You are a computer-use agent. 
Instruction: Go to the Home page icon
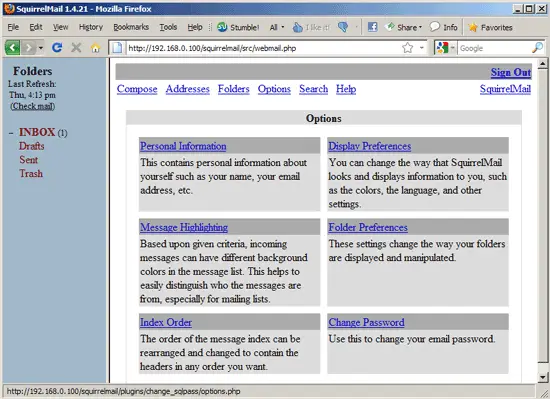click(95, 48)
